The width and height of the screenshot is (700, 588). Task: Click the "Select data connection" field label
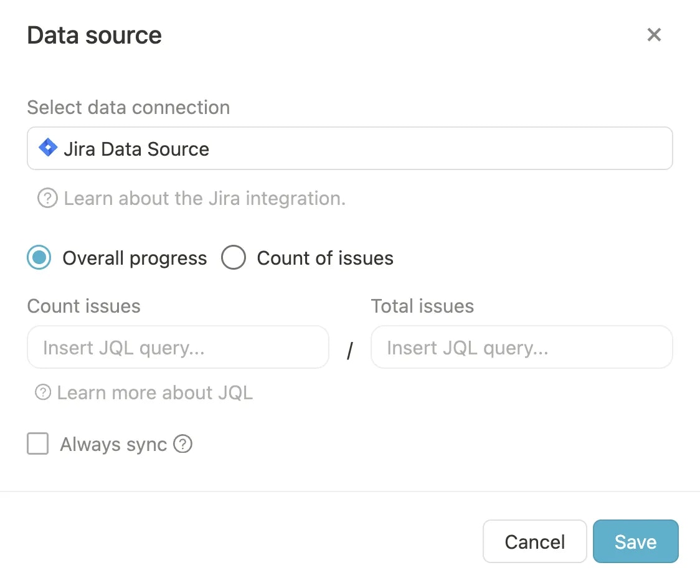coord(128,108)
